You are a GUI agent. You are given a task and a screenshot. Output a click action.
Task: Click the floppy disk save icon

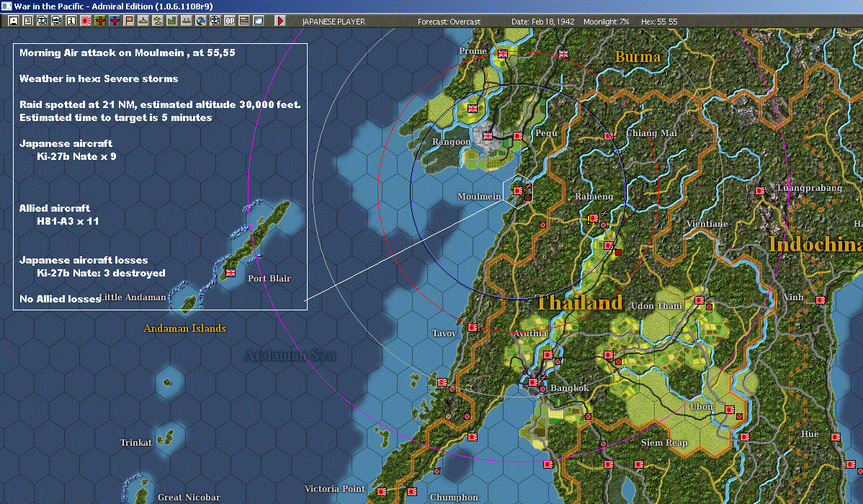coord(14,21)
